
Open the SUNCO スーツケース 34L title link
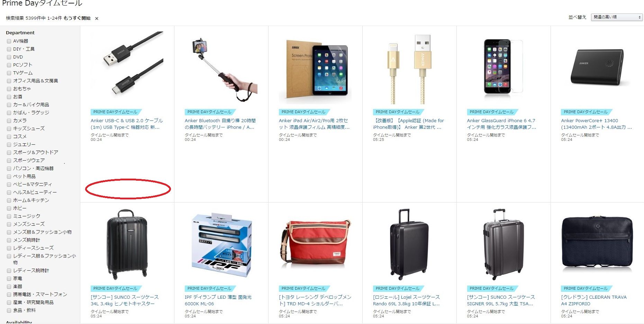(x=125, y=300)
